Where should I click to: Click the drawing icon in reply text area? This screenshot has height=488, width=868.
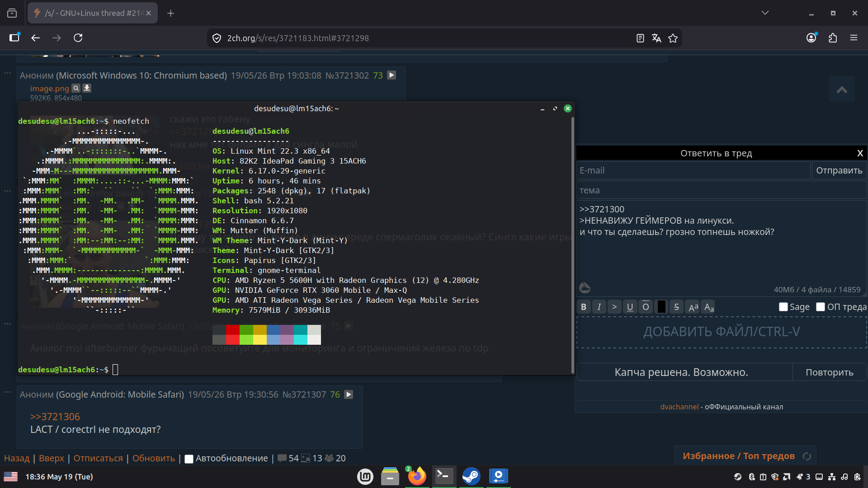[585, 288]
